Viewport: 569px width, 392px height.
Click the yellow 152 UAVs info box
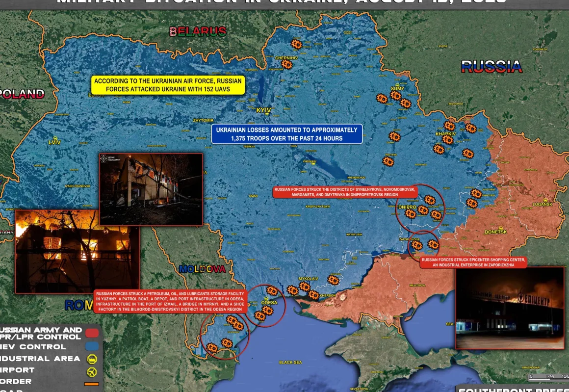click(168, 85)
